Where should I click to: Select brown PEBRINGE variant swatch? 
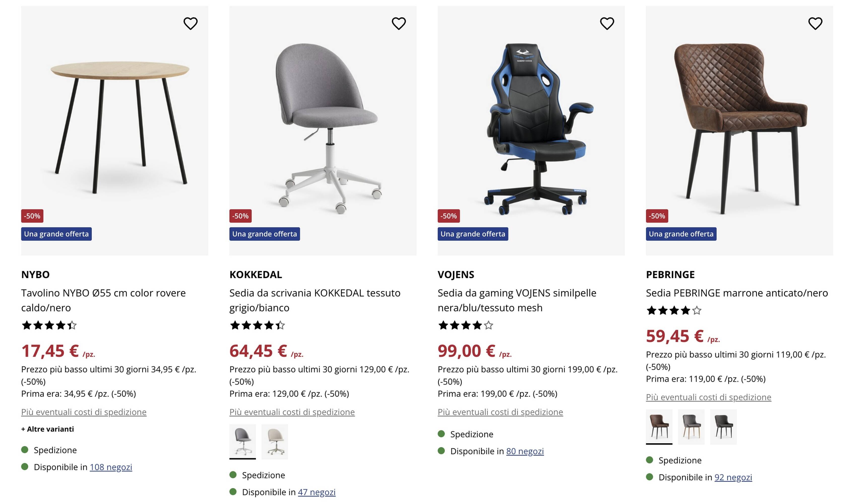tap(659, 427)
